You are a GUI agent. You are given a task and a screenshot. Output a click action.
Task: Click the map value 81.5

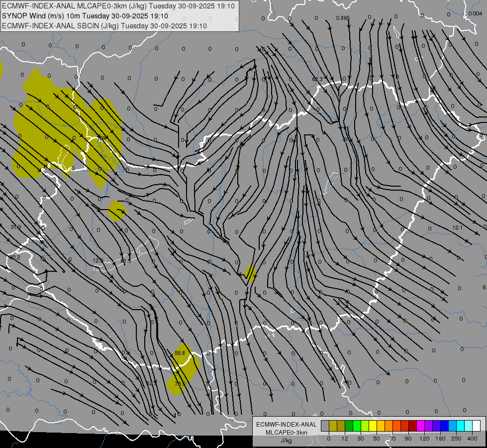pyautogui.click(x=125, y=261)
